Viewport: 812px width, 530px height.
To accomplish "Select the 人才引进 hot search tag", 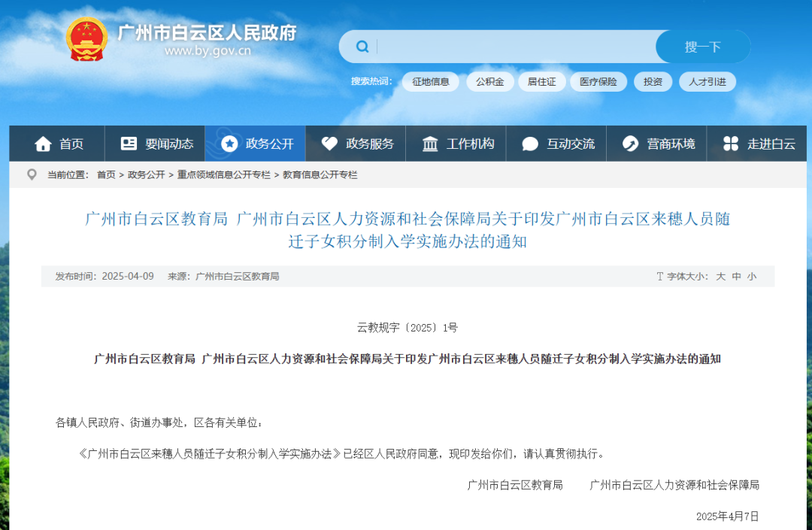I will [x=707, y=82].
